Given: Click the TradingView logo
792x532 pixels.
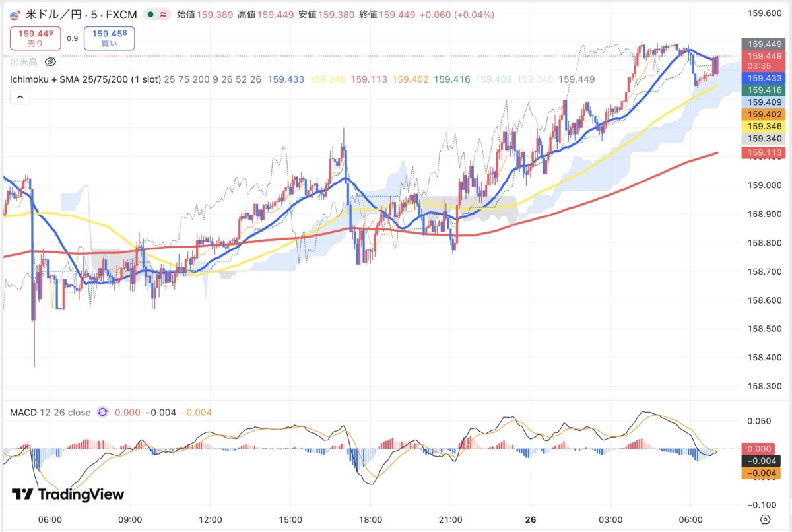Looking at the screenshot, I should coord(68,494).
